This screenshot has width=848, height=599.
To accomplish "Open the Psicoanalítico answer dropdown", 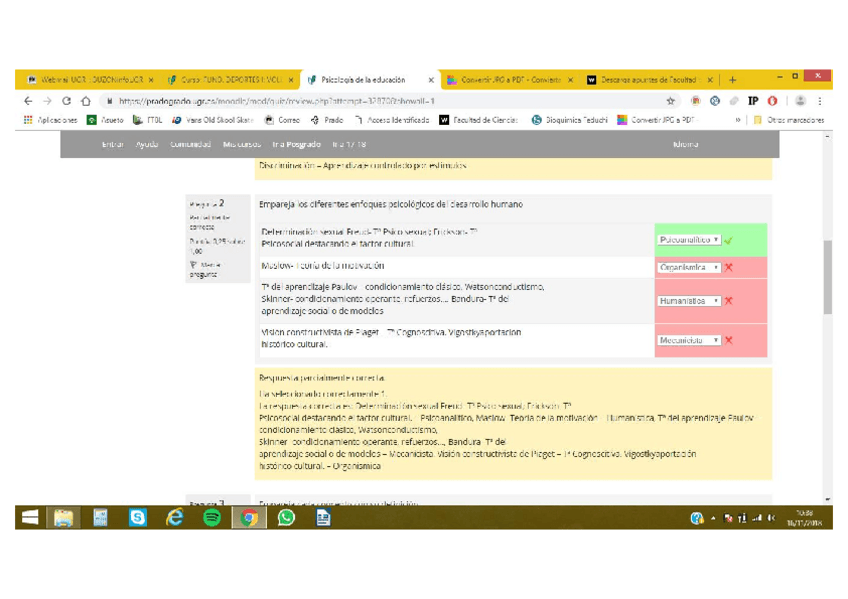I will tap(689, 240).
